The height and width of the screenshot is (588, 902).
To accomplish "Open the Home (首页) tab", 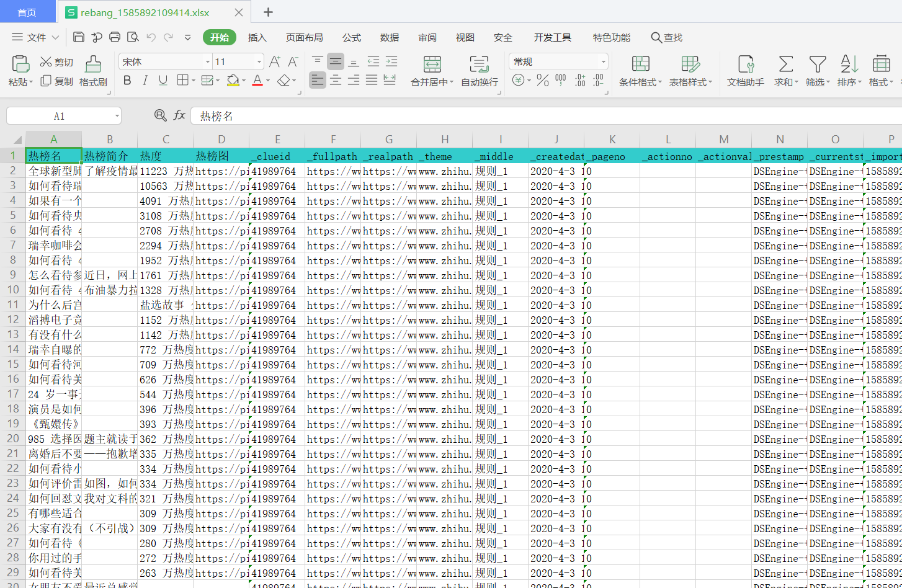I will click(x=27, y=12).
